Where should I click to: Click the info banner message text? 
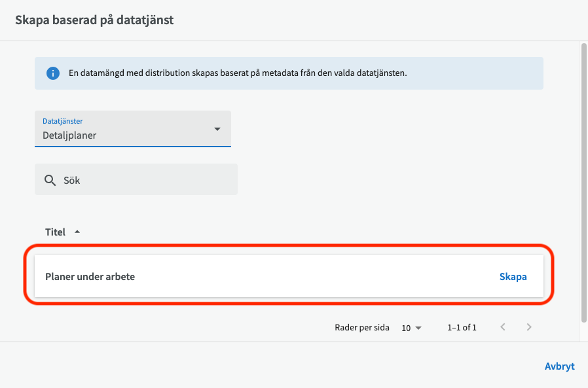tap(238, 73)
